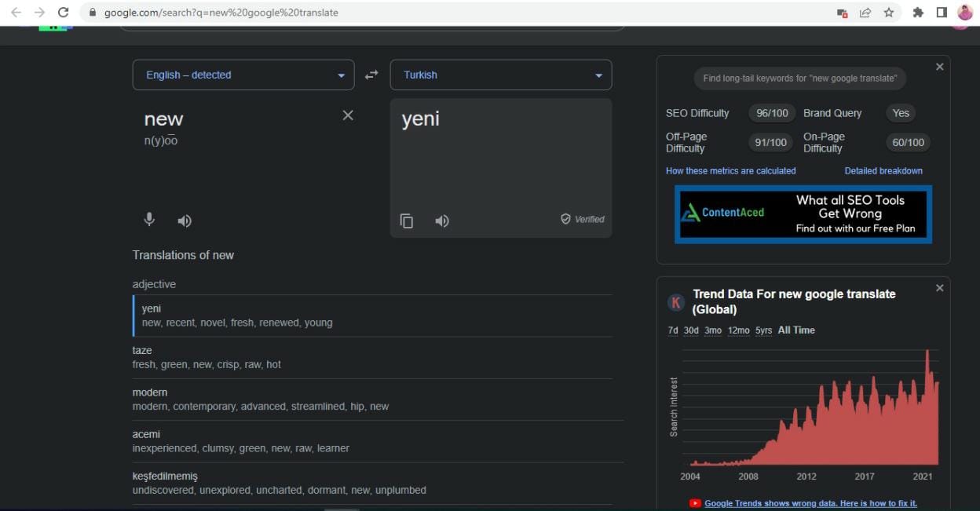This screenshot has width=980, height=511.
Task: Switch trend range to 3mo
Action: (713, 330)
